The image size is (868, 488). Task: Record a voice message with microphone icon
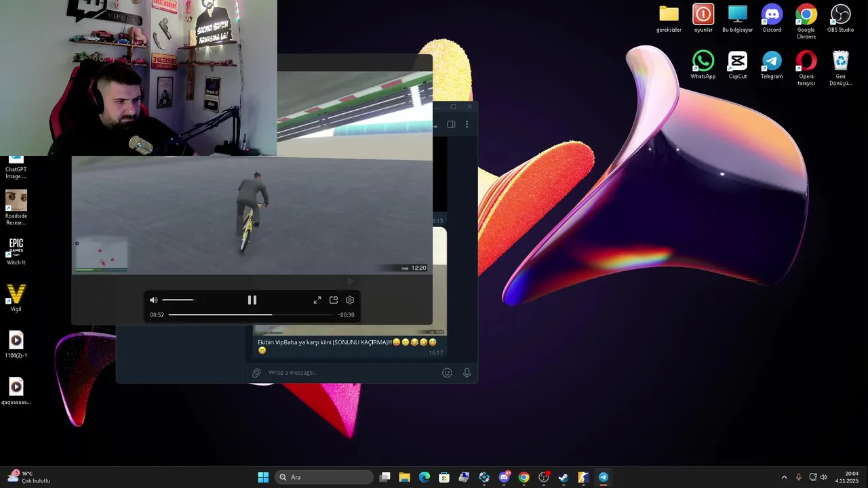(x=467, y=373)
